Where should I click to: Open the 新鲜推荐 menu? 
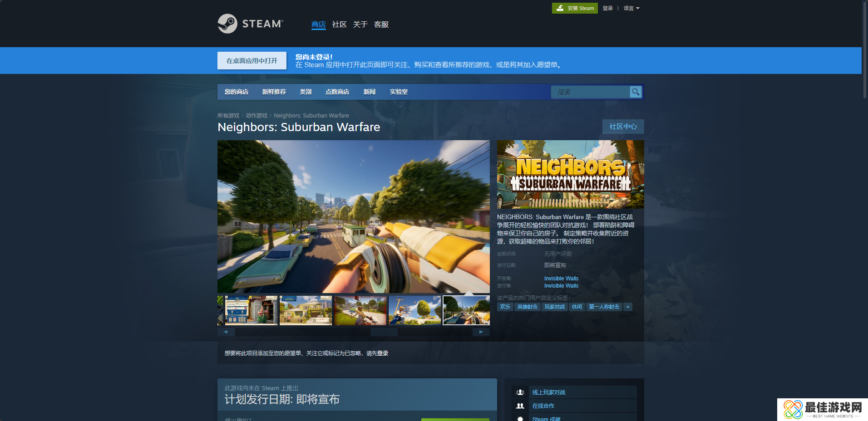[274, 92]
